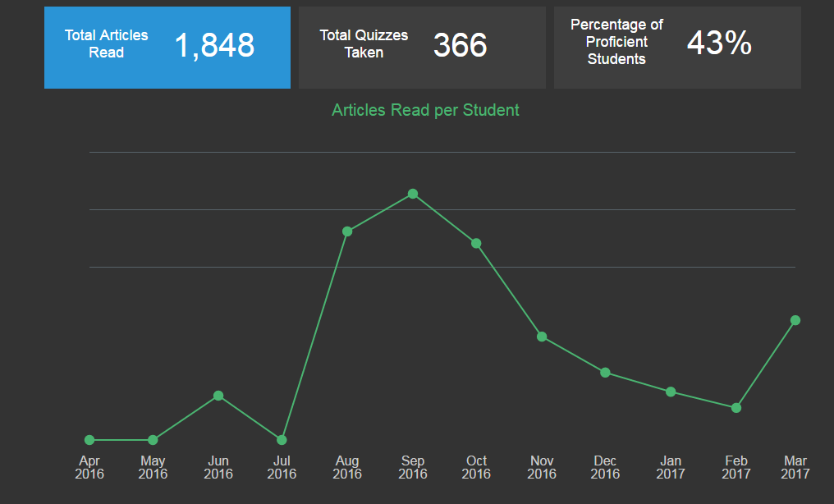Image resolution: width=834 pixels, height=504 pixels.
Task: Click the Jan 2017 axis label
Action: 671,467
